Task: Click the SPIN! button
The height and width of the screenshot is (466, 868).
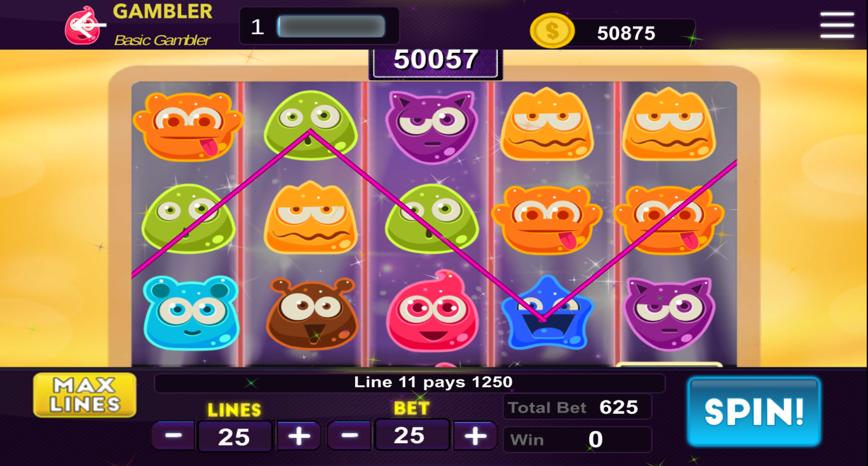Action: click(x=754, y=412)
